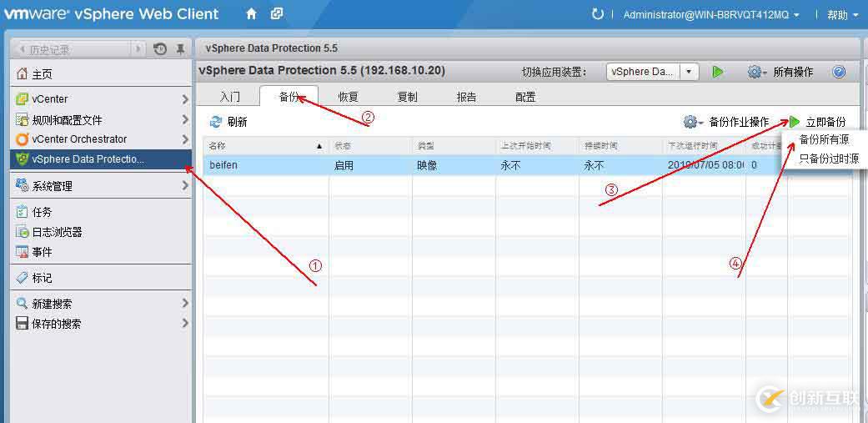Switch to the 入门 tab
Viewport: 868px width, 423px height.
coord(230,97)
